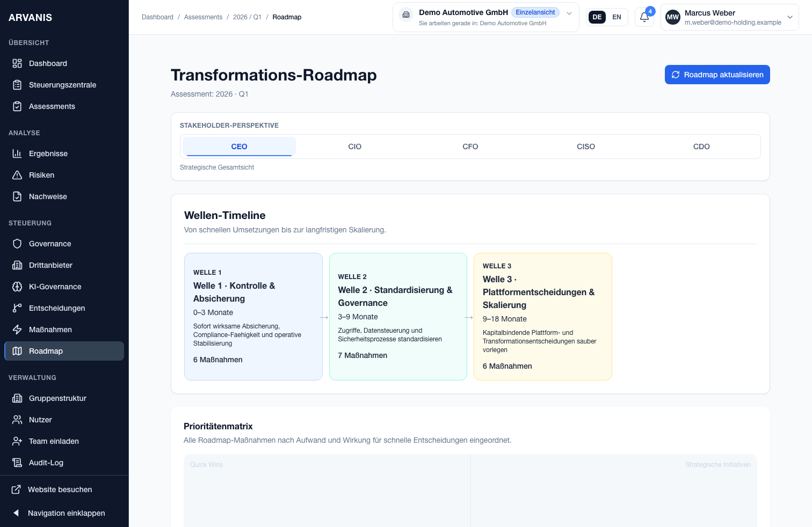Collapse navigation via Navigation einklappen
Image resolution: width=812 pixels, height=527 pixels.
[x=67, y=513]
